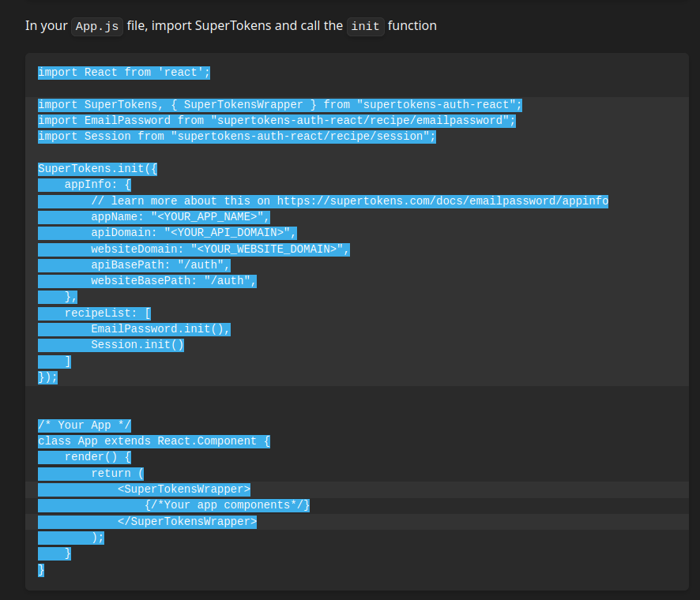The image size is (700, 600).
Task: Click the EmailPassword.init(), line
Action: coord(160,329)
